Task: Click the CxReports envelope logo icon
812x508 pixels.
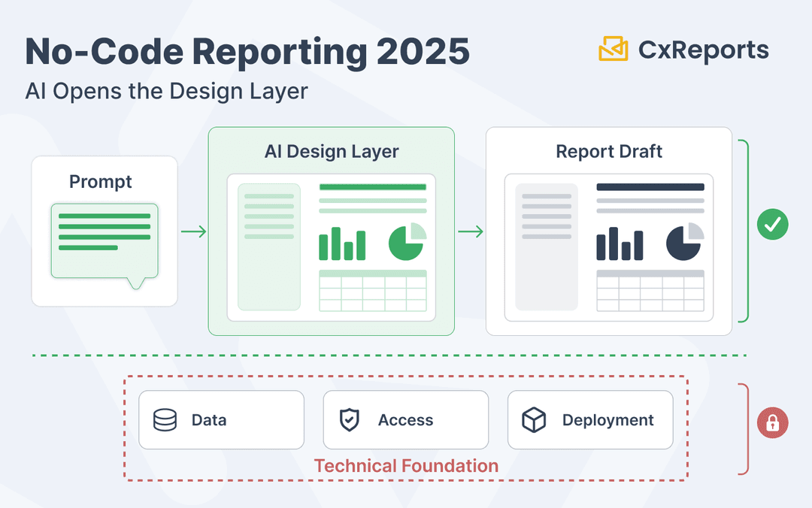Action: 614,48
